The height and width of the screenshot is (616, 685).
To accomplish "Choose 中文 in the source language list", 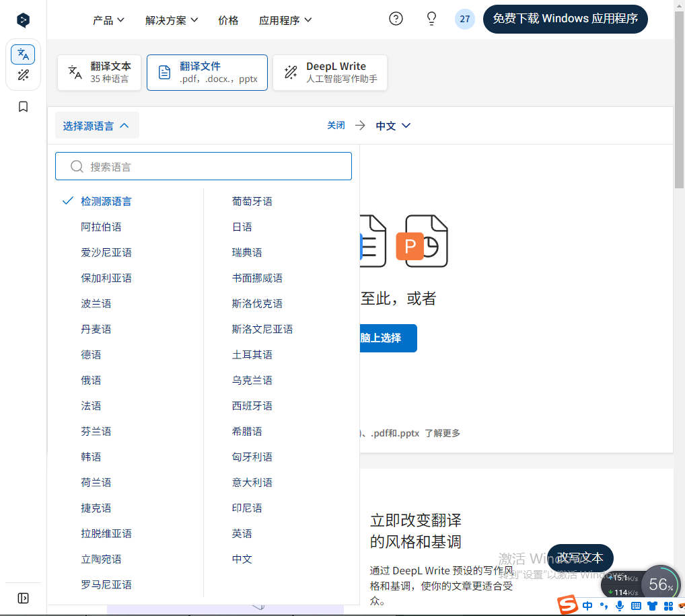I will pos(242,560).
